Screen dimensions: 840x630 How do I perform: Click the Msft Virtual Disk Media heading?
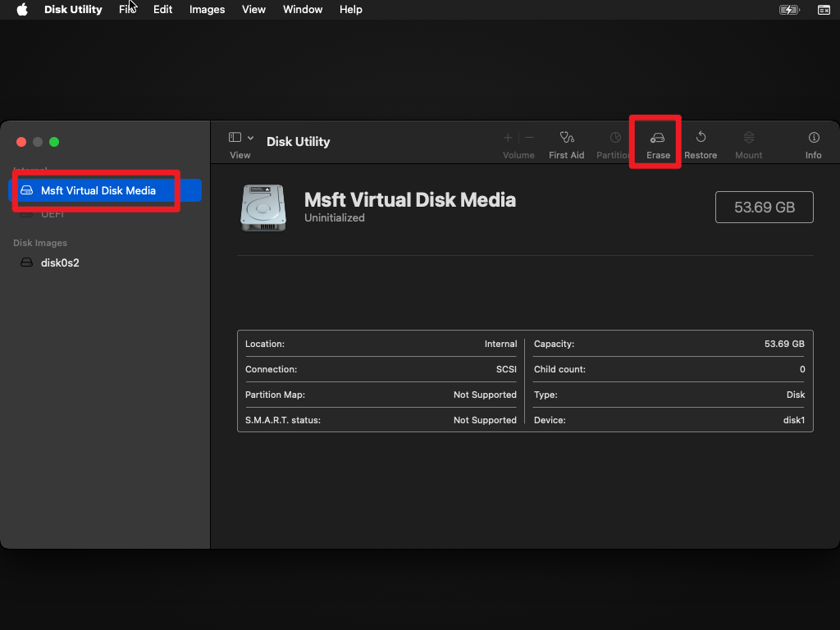410,200
